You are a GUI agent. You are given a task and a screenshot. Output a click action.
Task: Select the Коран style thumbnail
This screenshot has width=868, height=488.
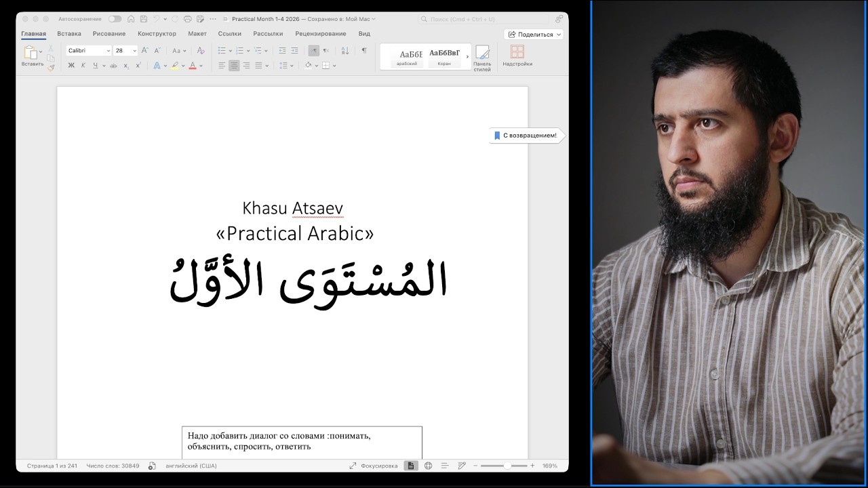[x=444, y=56]
